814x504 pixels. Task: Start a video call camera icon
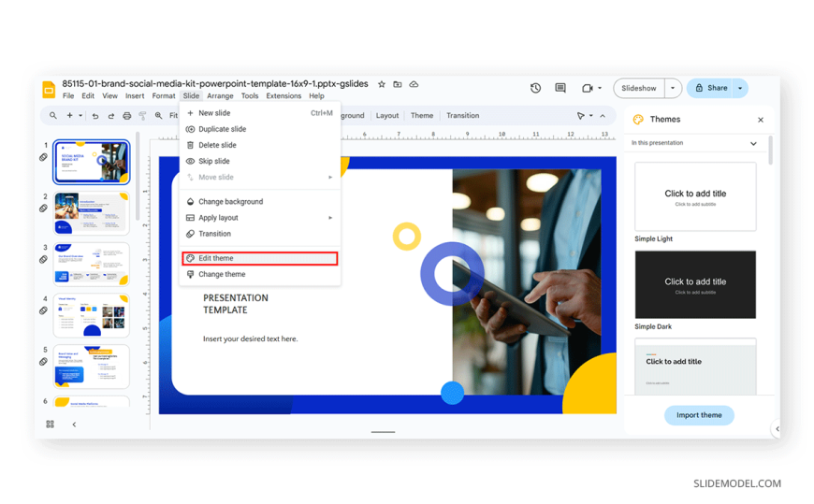pos(588,88)
